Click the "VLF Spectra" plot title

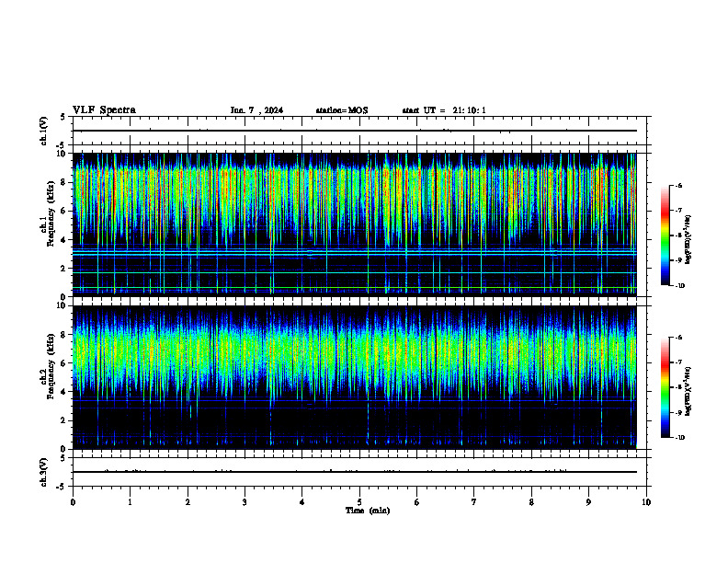(104, 110)
